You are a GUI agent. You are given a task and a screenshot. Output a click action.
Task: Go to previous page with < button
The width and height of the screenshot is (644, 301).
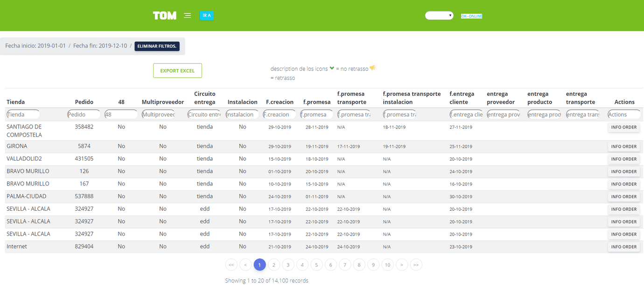(245, 265)
